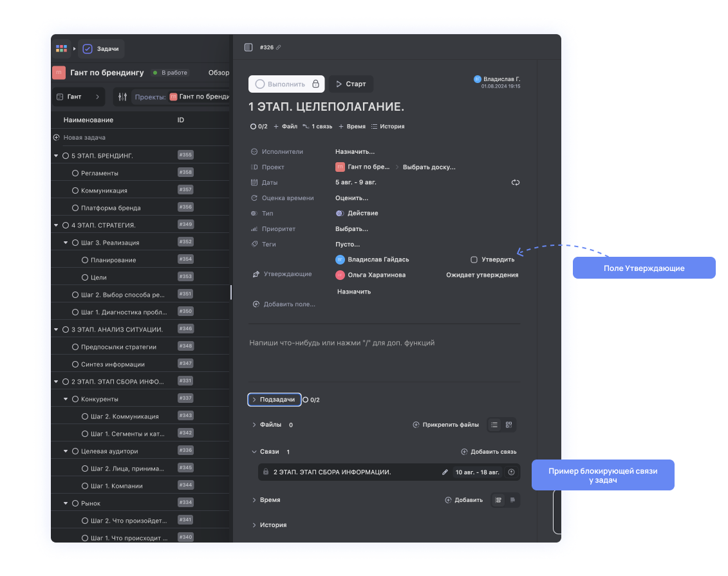
Task: Collapse the Связи section
Action: 254,452
